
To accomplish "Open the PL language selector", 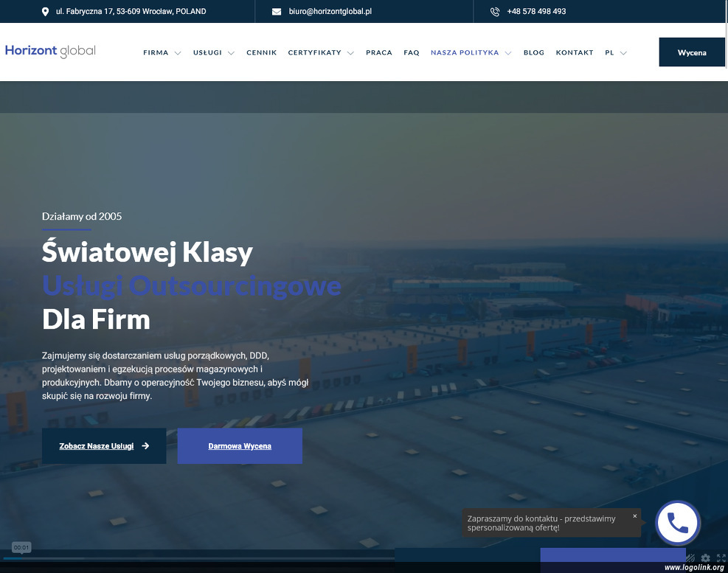I will pos(615,53).
